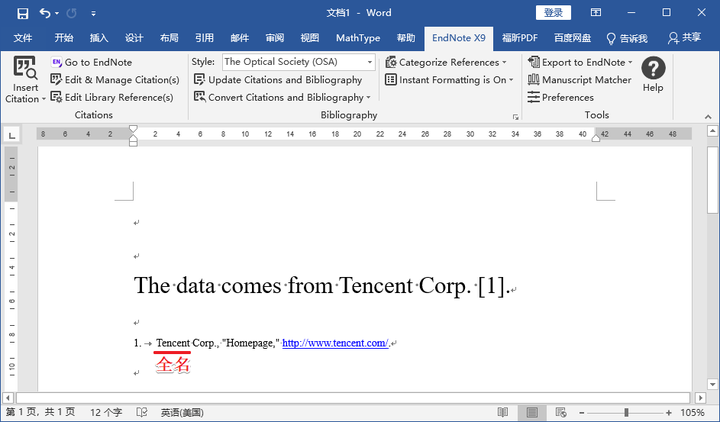
Task: Open Customize Quick Access Toolbar menu
Action: 93,13
